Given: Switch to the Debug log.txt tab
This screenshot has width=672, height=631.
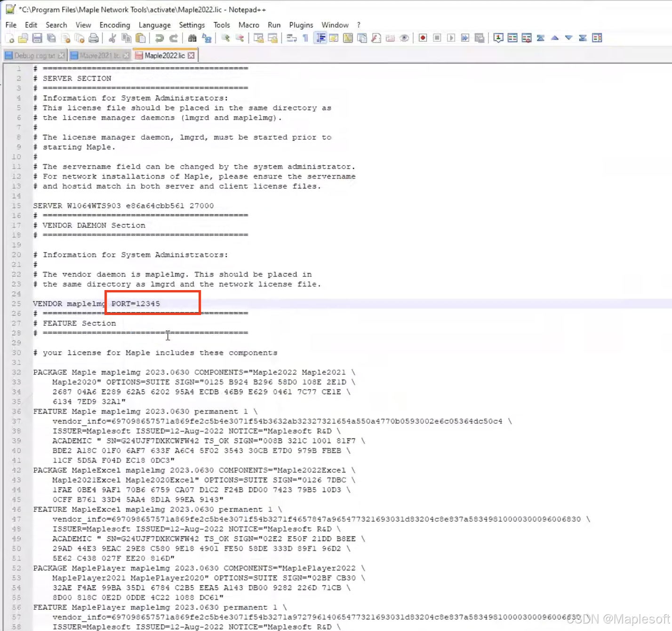Looking at the screenshot, I should tap(34, 56).
